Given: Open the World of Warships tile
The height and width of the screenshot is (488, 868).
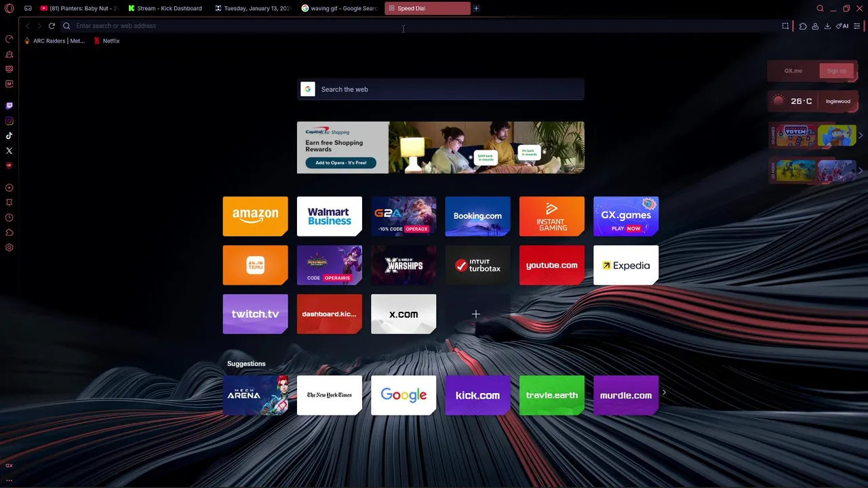Looking at the screenshot, I should (403, 265).
